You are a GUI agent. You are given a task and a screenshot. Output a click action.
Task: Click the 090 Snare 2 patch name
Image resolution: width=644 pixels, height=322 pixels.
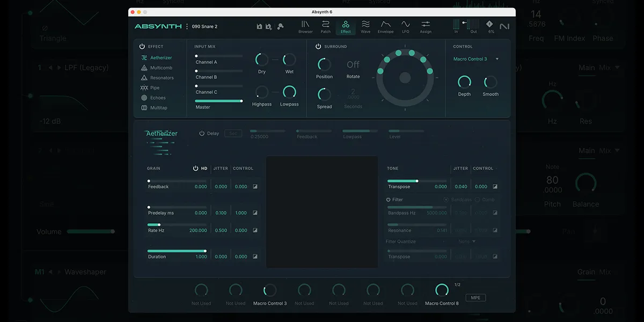206,25
